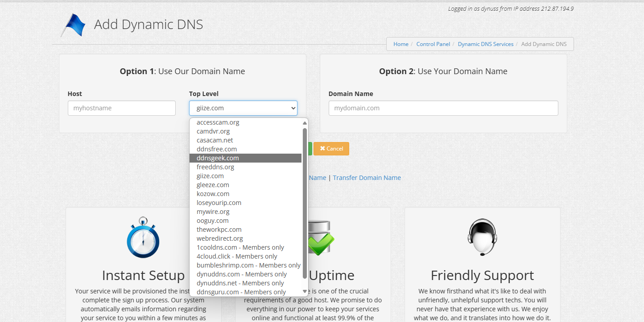This screenshot has width=644, height=322.
Task: Select 1cooldns.com Members only option
Action: (x=245, y=247)
